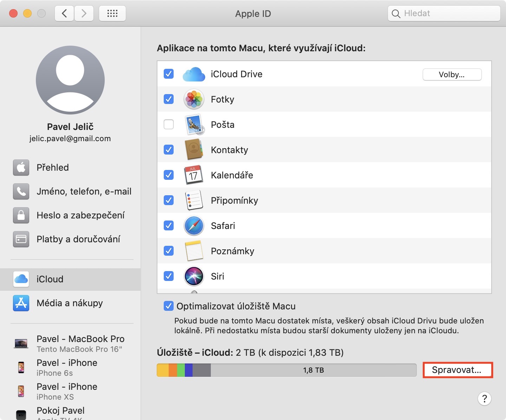Show all preferences with grid button
Viewport: 506px width, 420px height.
pos(112,13)
